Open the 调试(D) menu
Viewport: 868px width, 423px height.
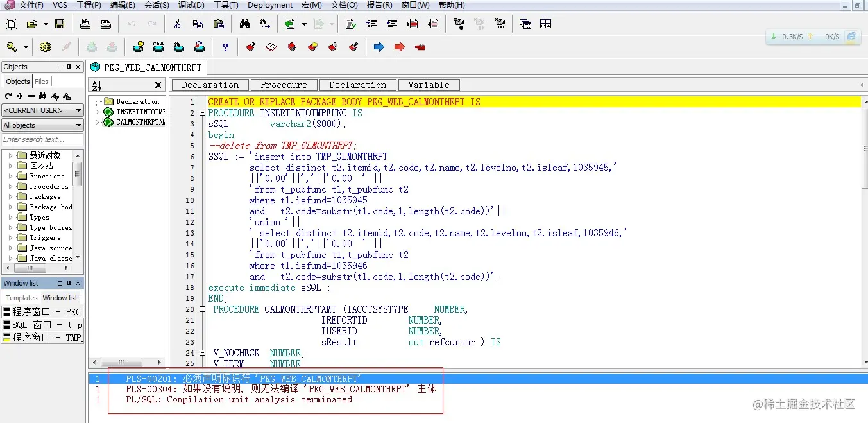tap(191, 5)
